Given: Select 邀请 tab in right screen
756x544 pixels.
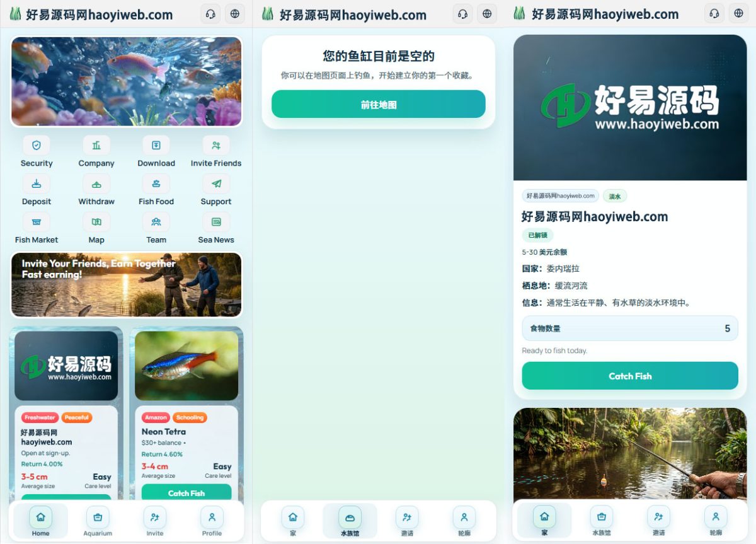Looking at the screenshot, I should point(659,521).
